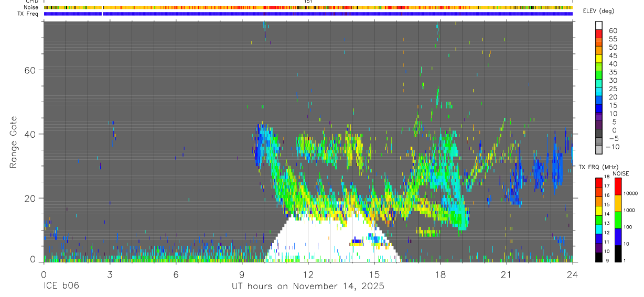644x297 pixels.
Task: Select the orange ELEV segment between 50 and 45
Action: (x=598, y=50)
